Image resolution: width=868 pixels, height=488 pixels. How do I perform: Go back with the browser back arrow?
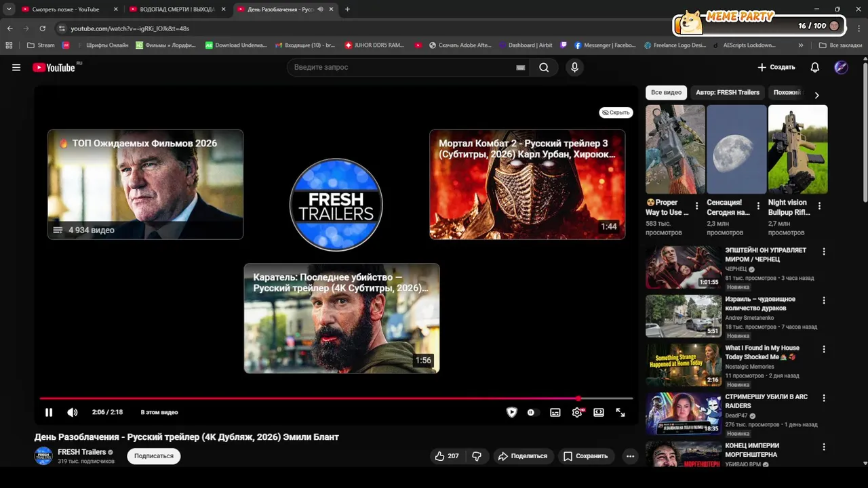point(9,28)
